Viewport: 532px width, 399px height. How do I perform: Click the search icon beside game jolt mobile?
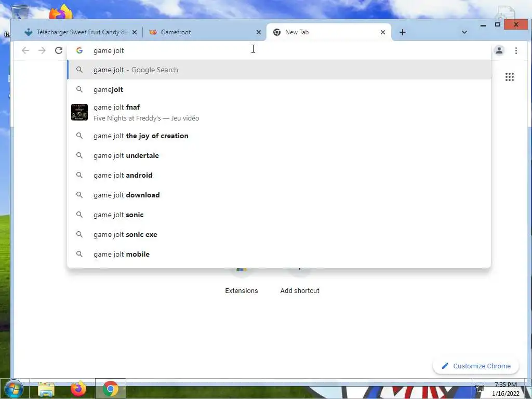point(79,254)
